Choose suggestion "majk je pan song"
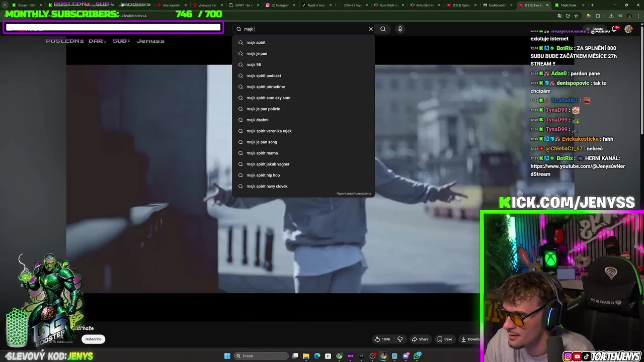The width and height of the screenshot is (644, 362). tap(303, 142)
